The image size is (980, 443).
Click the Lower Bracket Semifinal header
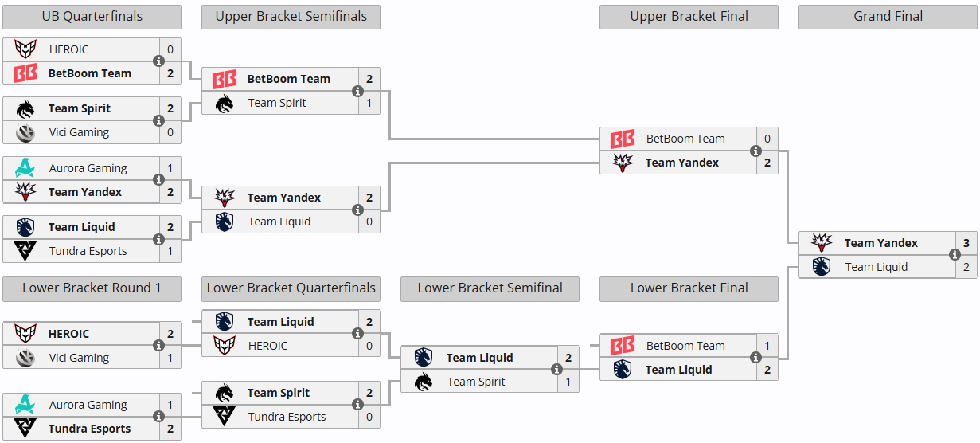click(x=490, y=288)
